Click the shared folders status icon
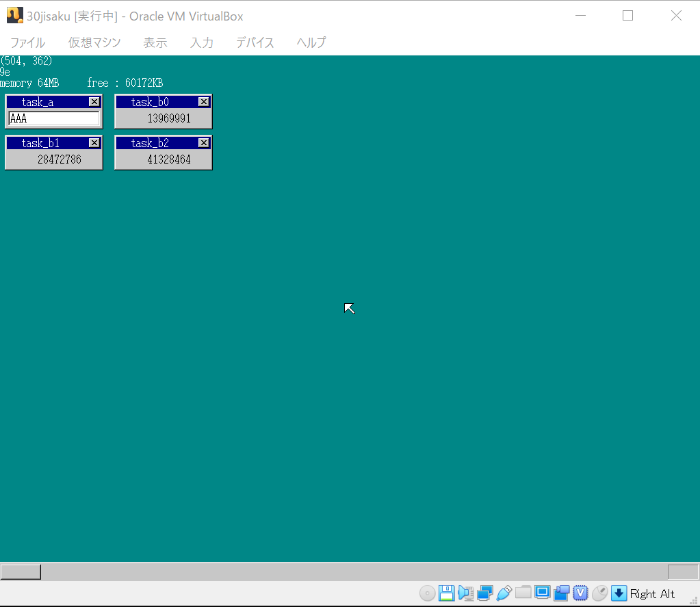This screenshot has width=700, height=607. [523, 593]
